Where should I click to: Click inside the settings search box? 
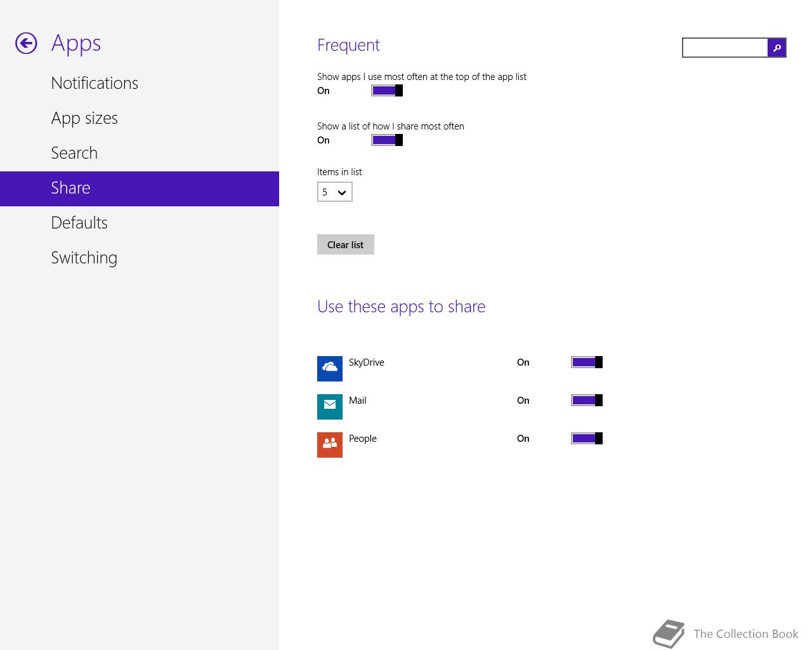point(725,48)
